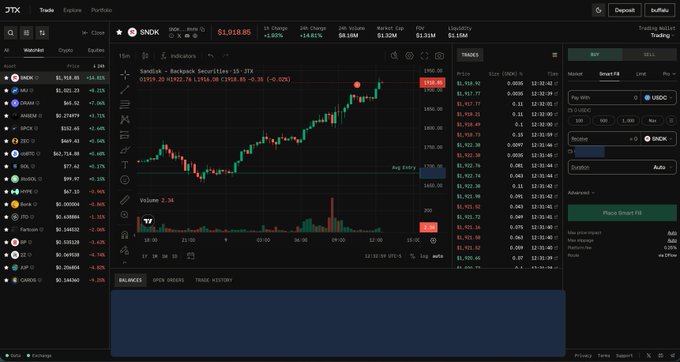Expand the Advanced section

(581, 192)
